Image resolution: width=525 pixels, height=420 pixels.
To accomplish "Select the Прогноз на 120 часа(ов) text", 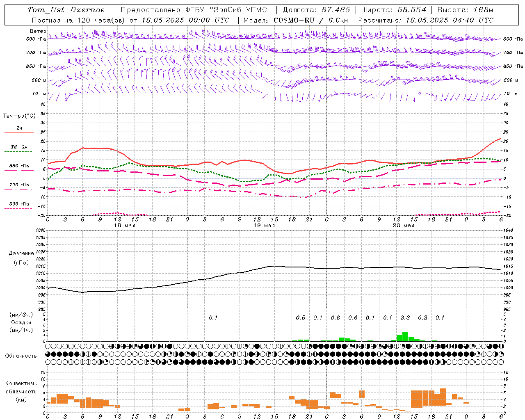I will pyautogui.click(x=79, y=20).
